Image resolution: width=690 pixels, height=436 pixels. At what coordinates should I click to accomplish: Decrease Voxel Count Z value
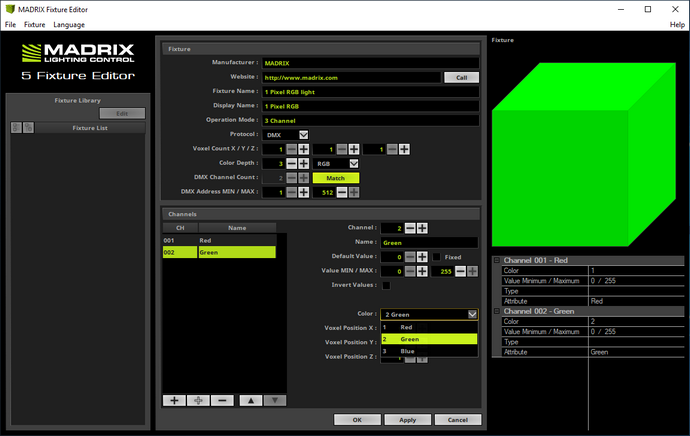pos(392,149)
